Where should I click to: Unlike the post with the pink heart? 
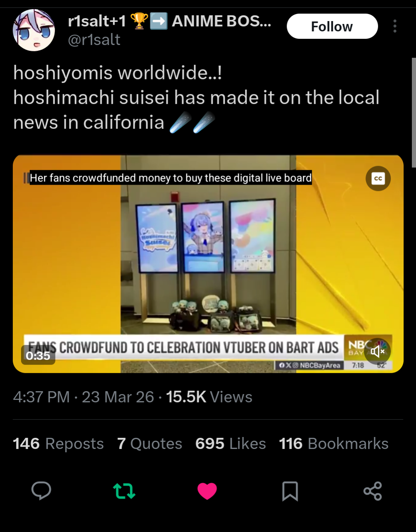pos(207,491)
